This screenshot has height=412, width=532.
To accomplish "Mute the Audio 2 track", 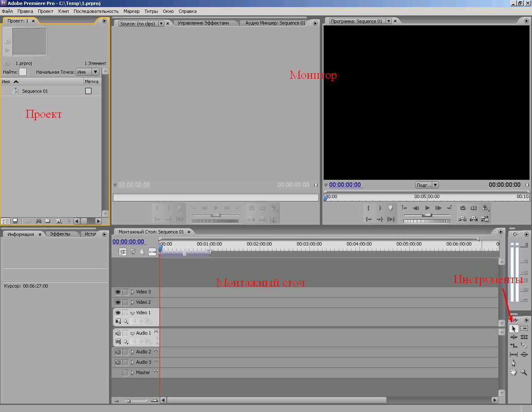I will pos(118,352).
